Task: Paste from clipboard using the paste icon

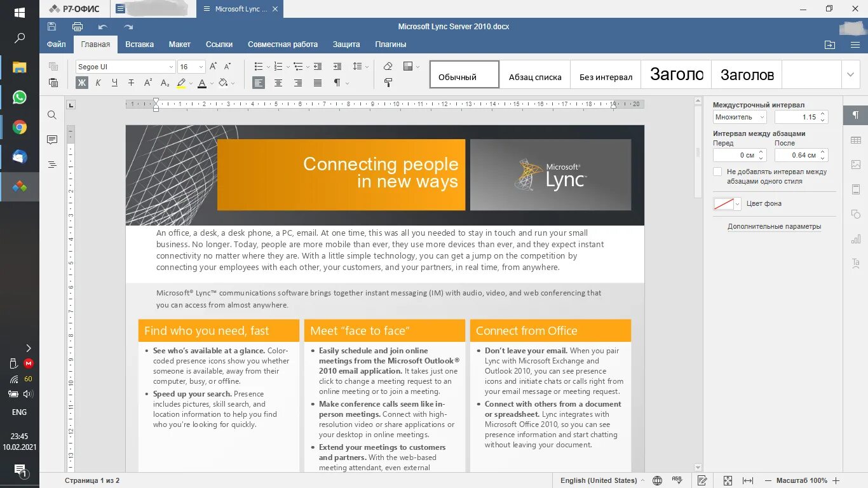Action: [x=53, y=83]
